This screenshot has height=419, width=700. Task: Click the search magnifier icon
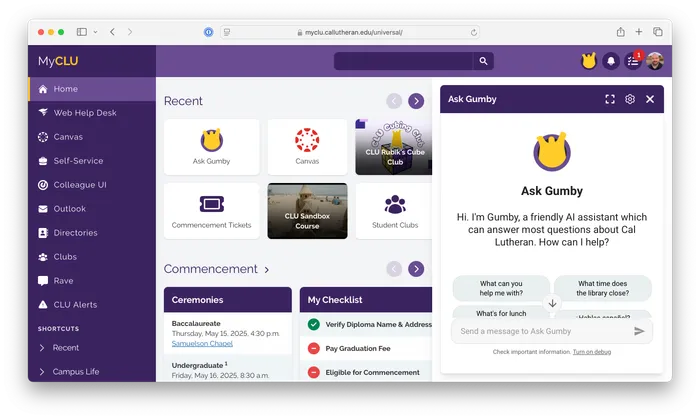coord(484,61)
